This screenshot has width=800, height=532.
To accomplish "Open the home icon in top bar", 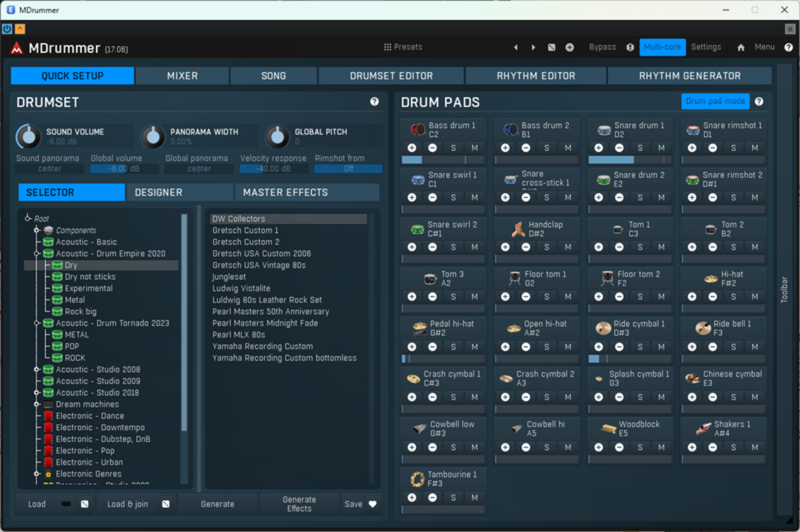I will (x=741, y=47).
